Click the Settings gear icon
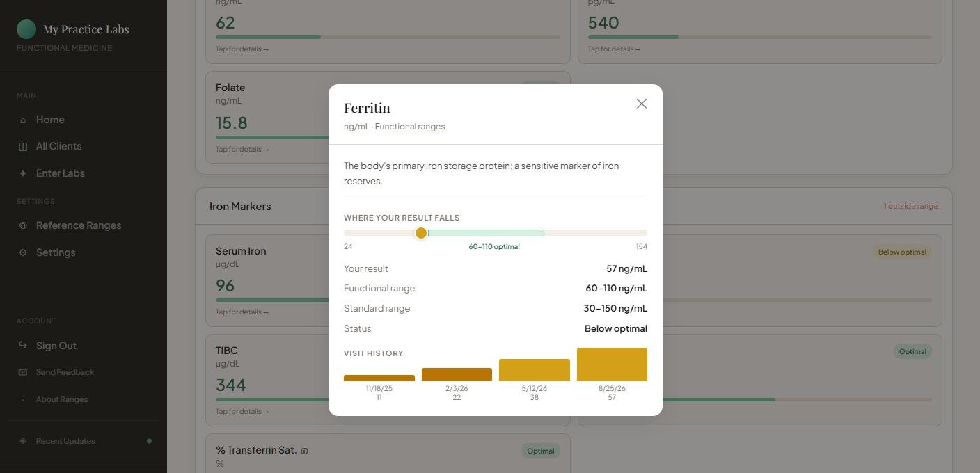980x473 pixels. coord(23,253)
